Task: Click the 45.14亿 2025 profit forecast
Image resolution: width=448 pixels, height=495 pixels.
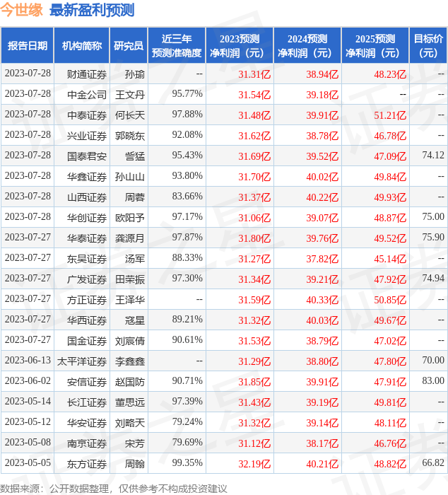Action: 390,260
